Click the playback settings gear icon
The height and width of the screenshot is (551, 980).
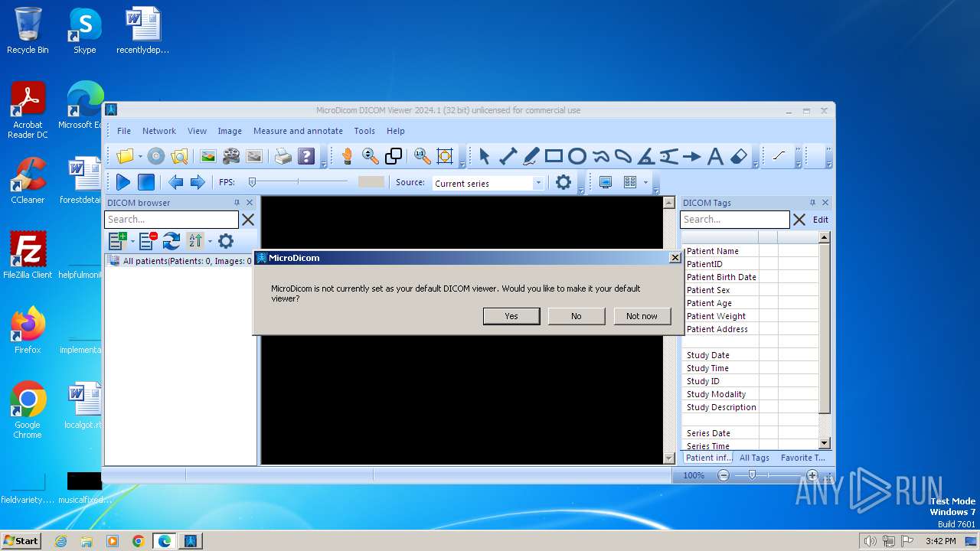[x=563, y=182]
